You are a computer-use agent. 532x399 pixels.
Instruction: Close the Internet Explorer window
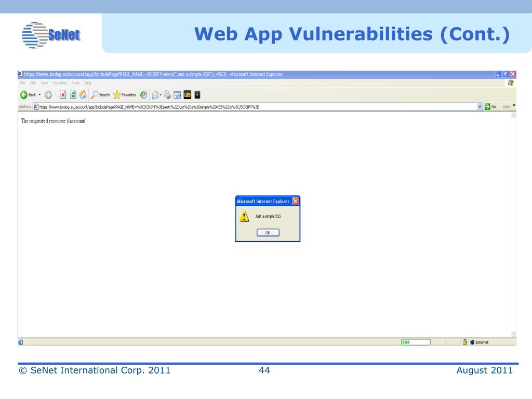(513, 74)
